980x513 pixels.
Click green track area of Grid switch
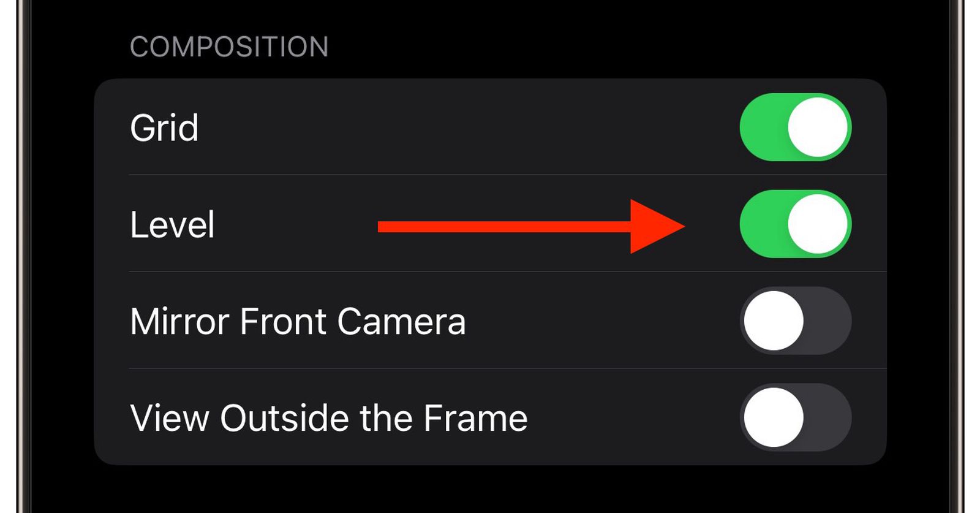pyautogui.click(x=762, y=127)
